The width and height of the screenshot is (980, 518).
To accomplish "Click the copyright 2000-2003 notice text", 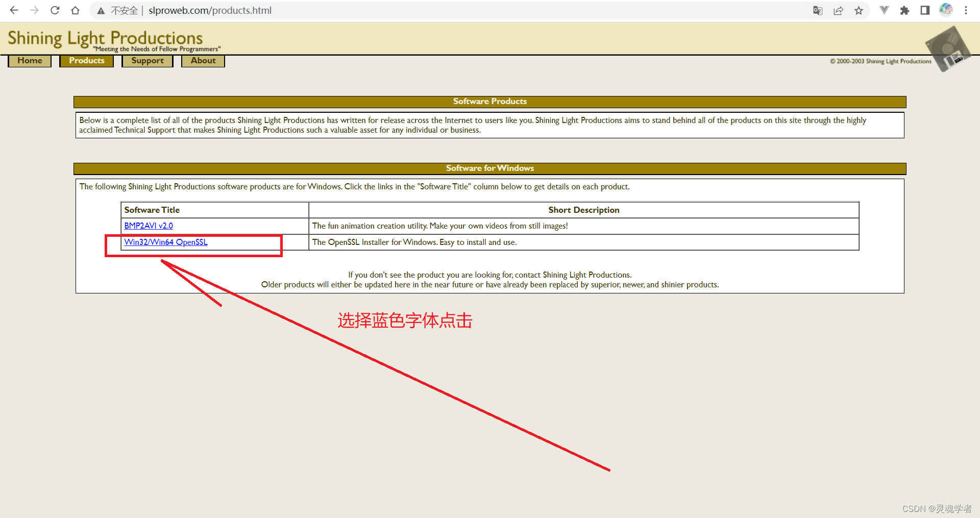I will [x=880, y=61].
